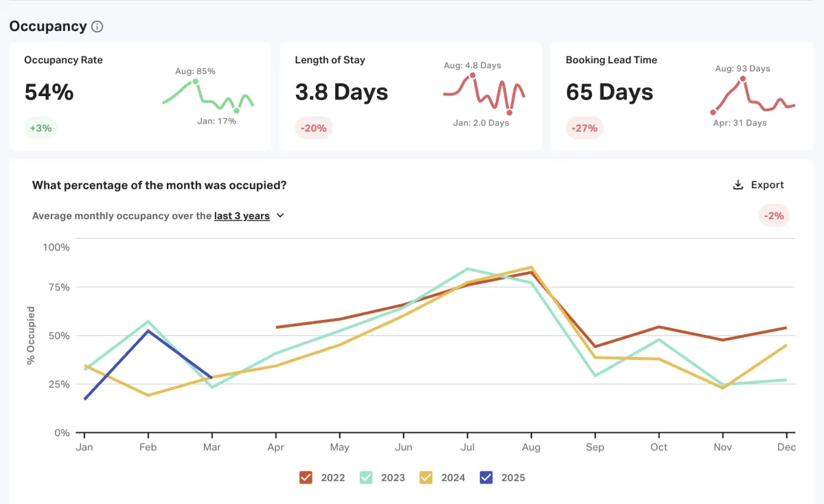Click the +3% occupancy change badge
This screenshot has width=824, height=504.
(41, 128)
